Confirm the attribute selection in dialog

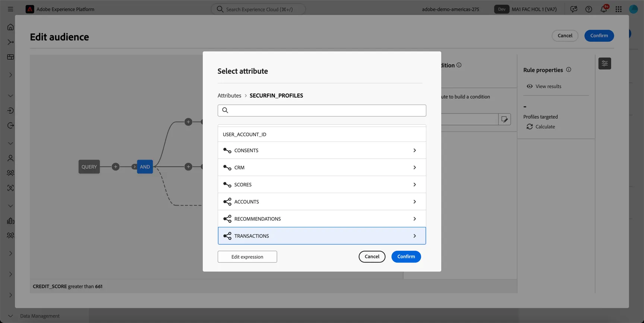(x=406, y=256)
